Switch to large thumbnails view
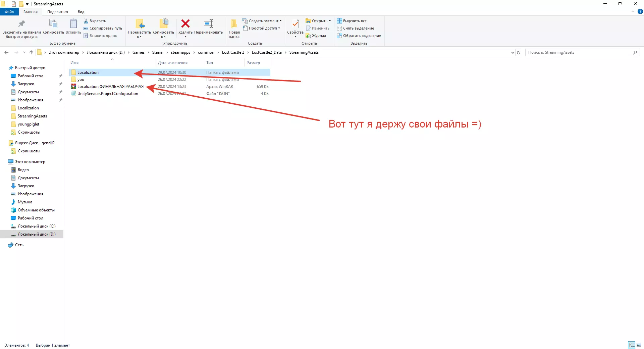This screenshot has height=349, width=644. (x=639, y=345)
